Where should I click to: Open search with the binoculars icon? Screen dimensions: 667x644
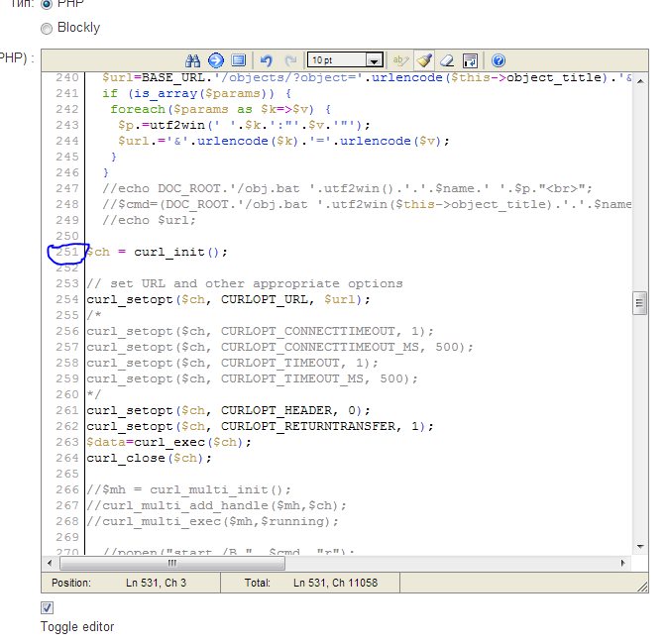[x=192, y=60]
